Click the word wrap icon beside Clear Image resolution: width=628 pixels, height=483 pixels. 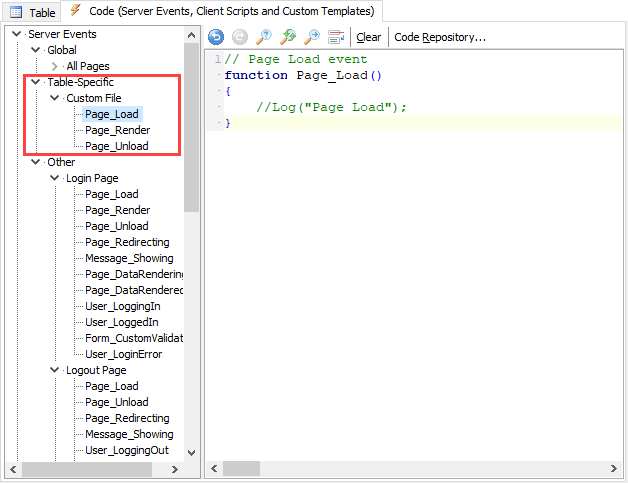click(336, 37)
